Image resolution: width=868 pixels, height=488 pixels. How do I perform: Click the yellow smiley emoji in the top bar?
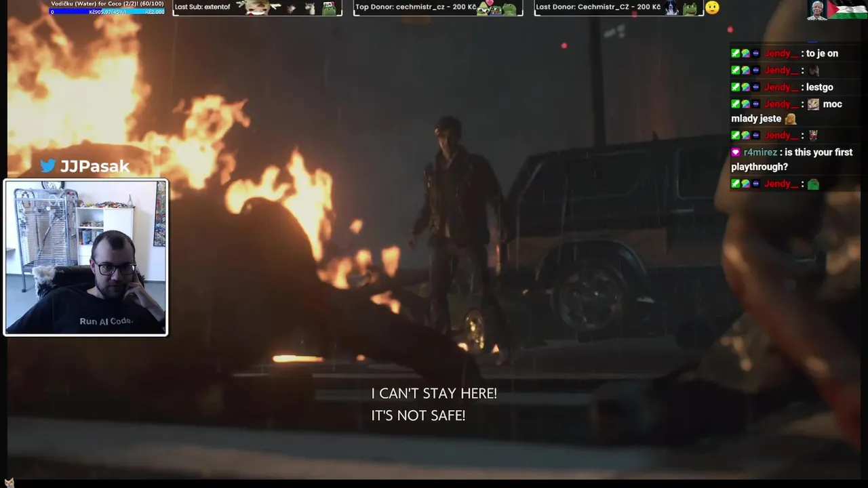(x=712, y=7)
